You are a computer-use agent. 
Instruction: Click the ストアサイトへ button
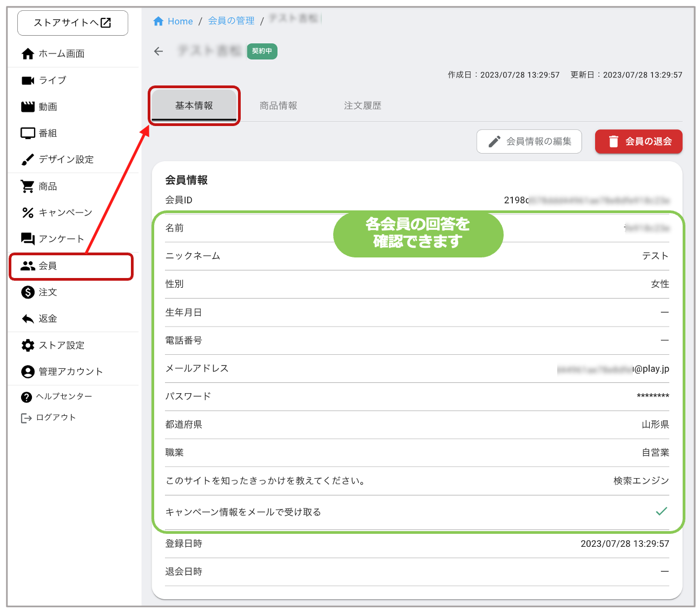[73, 23]
